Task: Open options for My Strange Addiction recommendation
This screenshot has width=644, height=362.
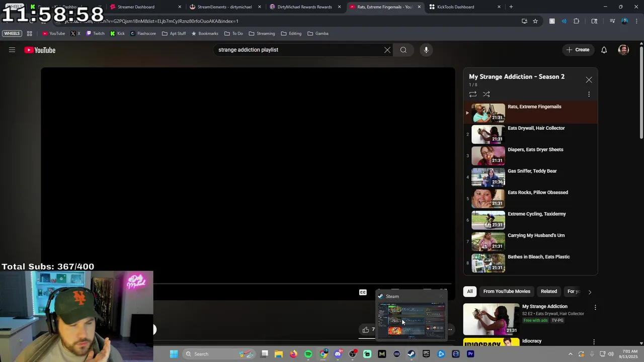Action: [x=595, y=307]
